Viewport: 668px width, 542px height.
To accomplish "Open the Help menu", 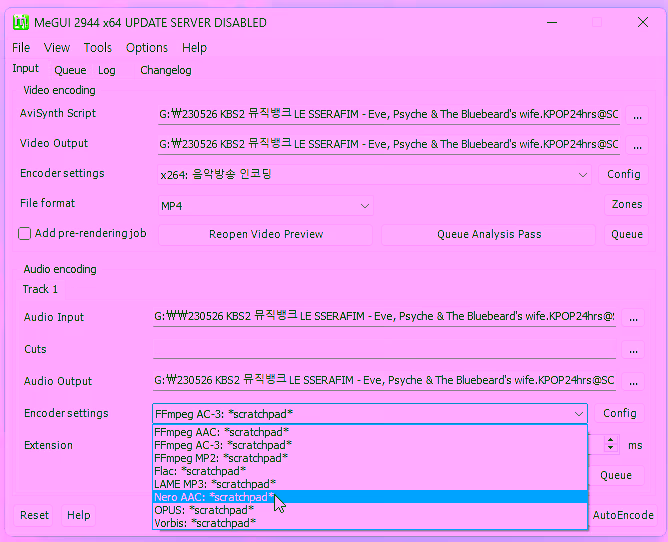I will click(194, 48).
